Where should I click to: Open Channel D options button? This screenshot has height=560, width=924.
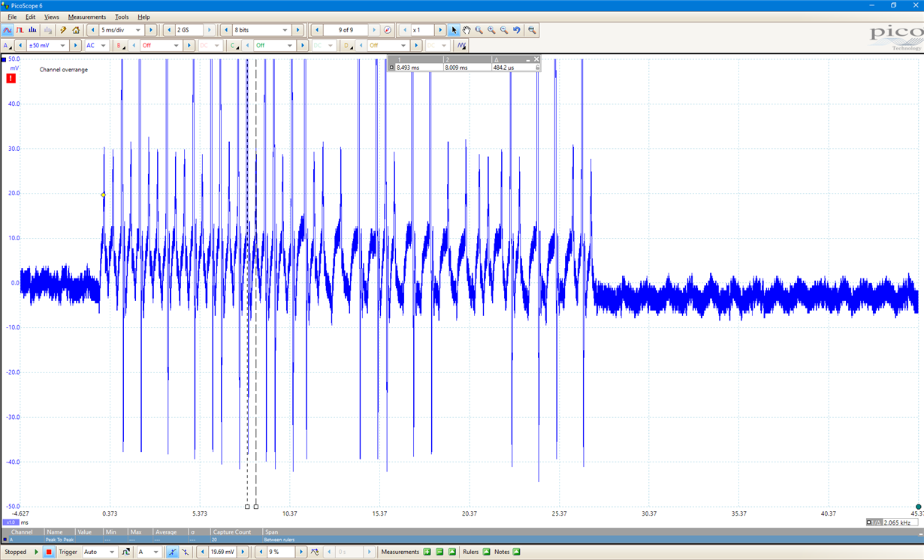347,46
